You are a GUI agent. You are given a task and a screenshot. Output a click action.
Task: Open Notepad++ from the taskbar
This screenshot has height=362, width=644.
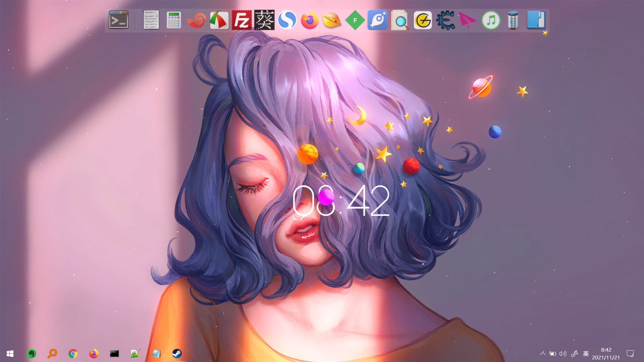click(135, 354)
